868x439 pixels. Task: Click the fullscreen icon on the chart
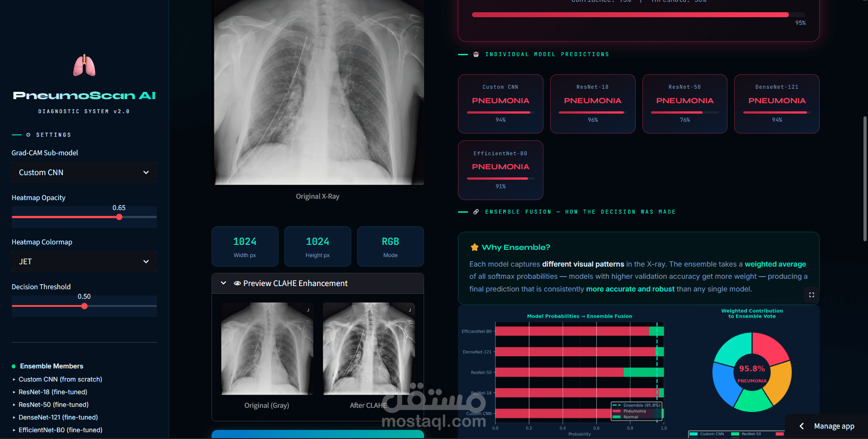811,295
